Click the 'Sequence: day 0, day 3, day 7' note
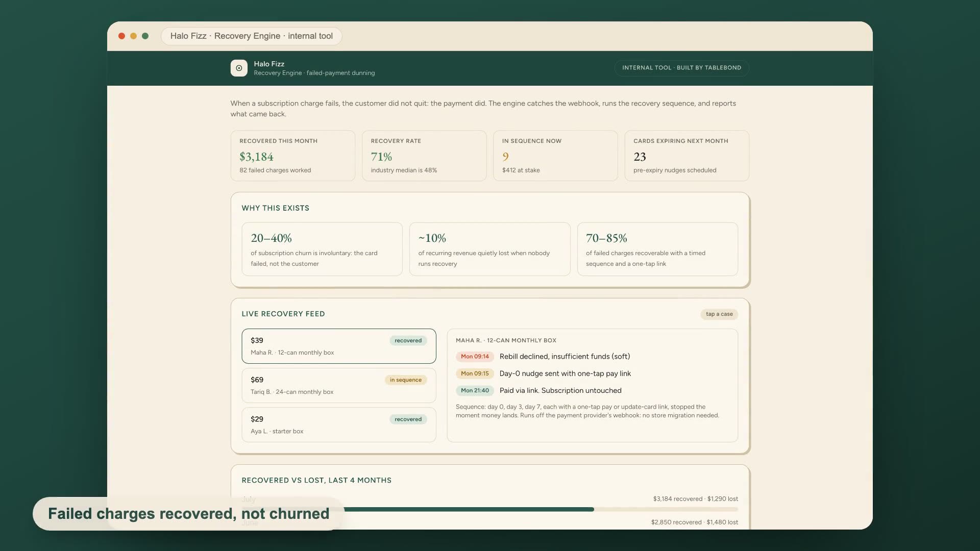Viewport: 980px width, 551px height. (x=587, y=411)
